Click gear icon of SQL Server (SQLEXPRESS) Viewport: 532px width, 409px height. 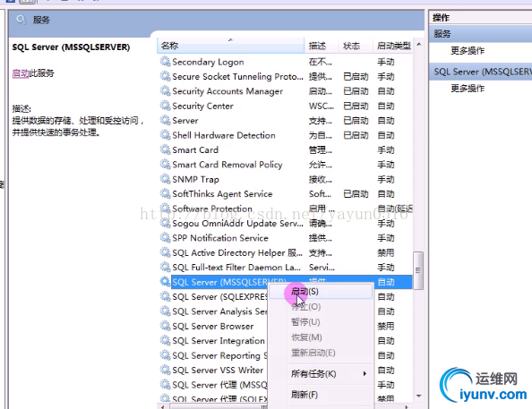tap(165, 296)
